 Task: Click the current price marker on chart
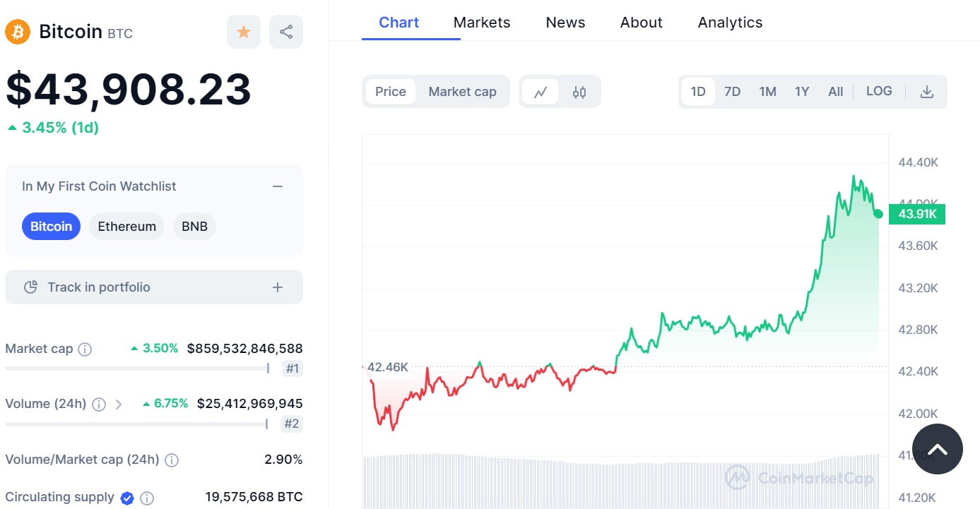pos(878,214)
